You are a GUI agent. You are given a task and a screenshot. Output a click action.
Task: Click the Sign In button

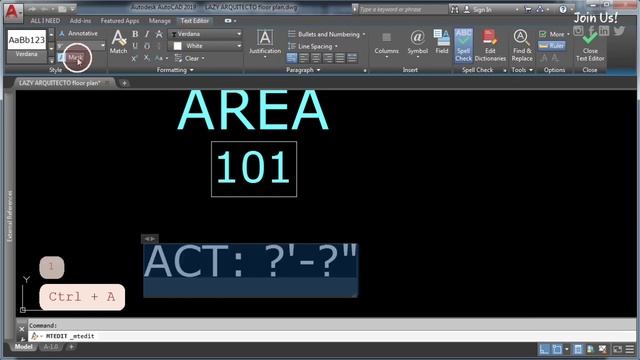(x=478, y=9)
